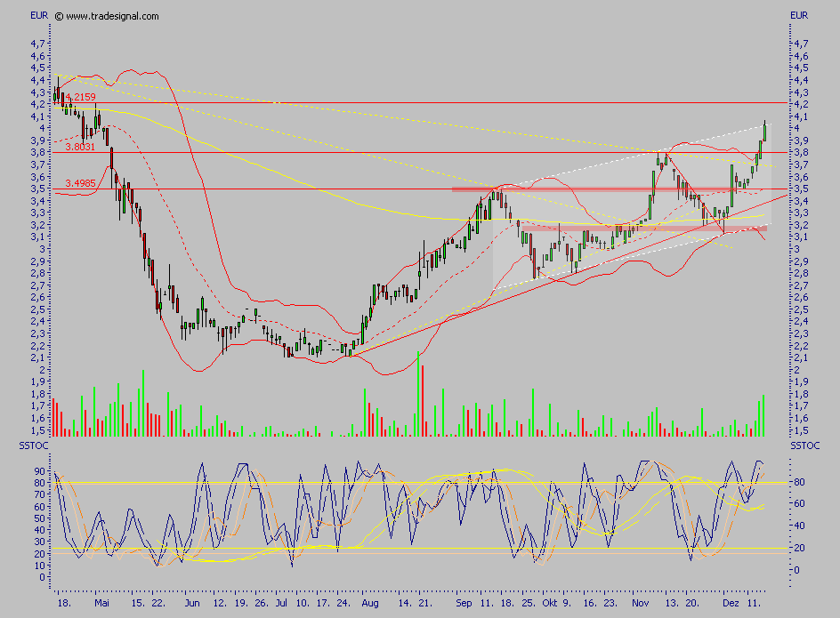This screenshot has width=840, height=618.
Task: Click the 4,7 value on the right price axis
Action: tap(800, 44)
